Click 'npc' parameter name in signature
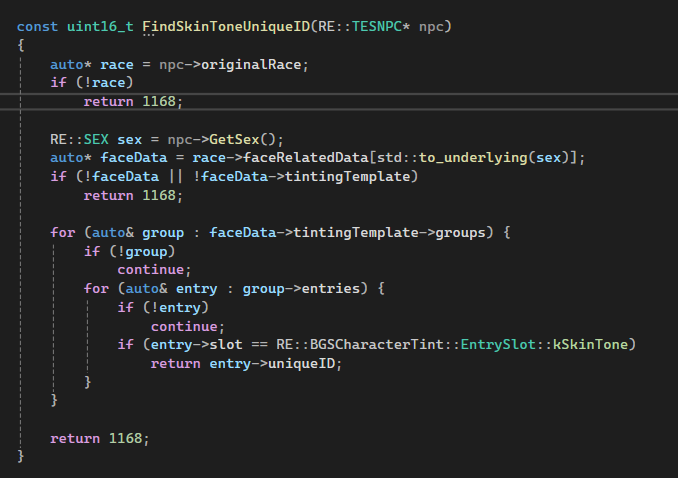Screen dimensions: 678x478 tap(431, 26)
